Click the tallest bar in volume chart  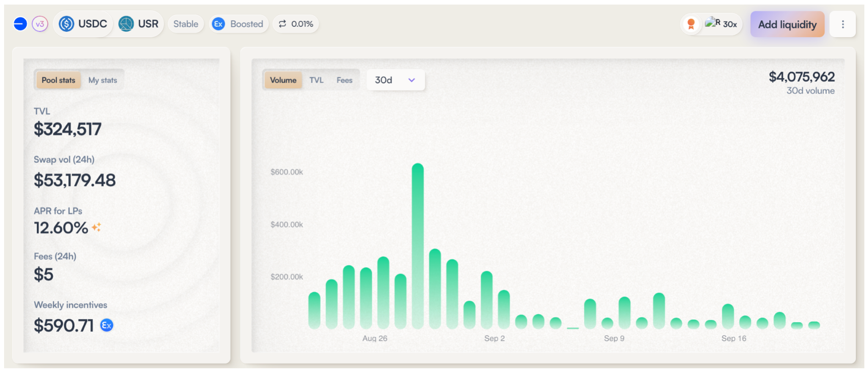[x=418, y=246]
